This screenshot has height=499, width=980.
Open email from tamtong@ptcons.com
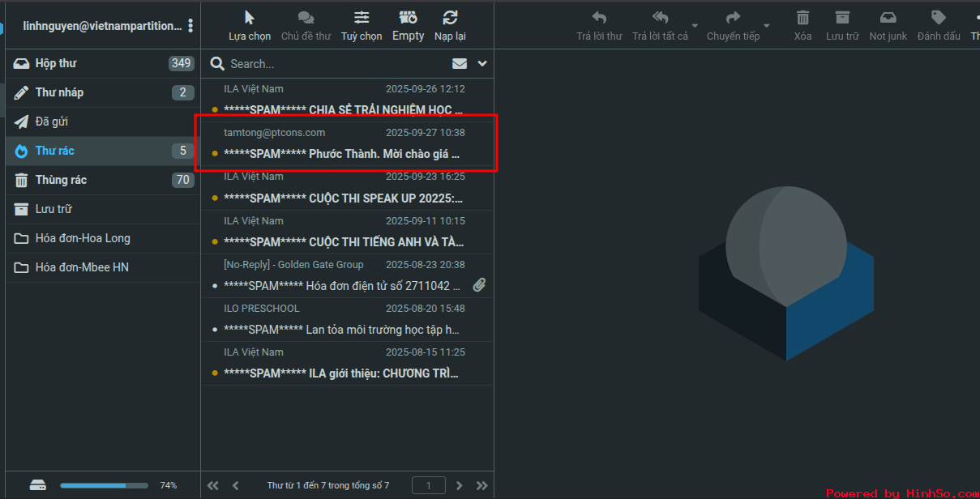tap(344, 143)
